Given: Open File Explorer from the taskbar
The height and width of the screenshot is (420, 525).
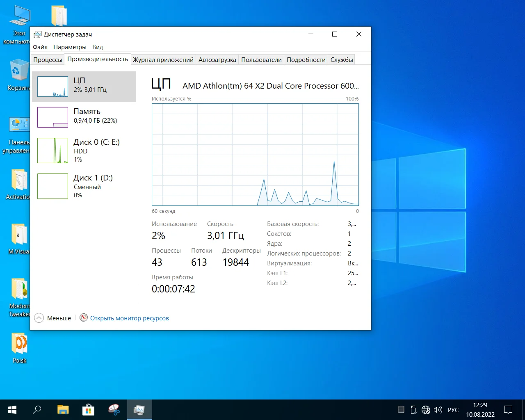Looking at the screenshot, I should pos(63,410).
